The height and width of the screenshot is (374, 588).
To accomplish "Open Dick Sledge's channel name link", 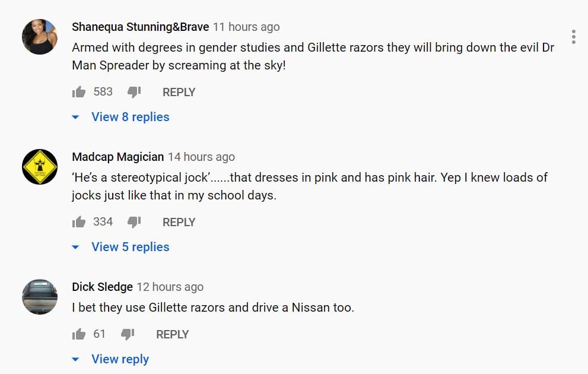I will pyautogui.click(x=102, y=287).
